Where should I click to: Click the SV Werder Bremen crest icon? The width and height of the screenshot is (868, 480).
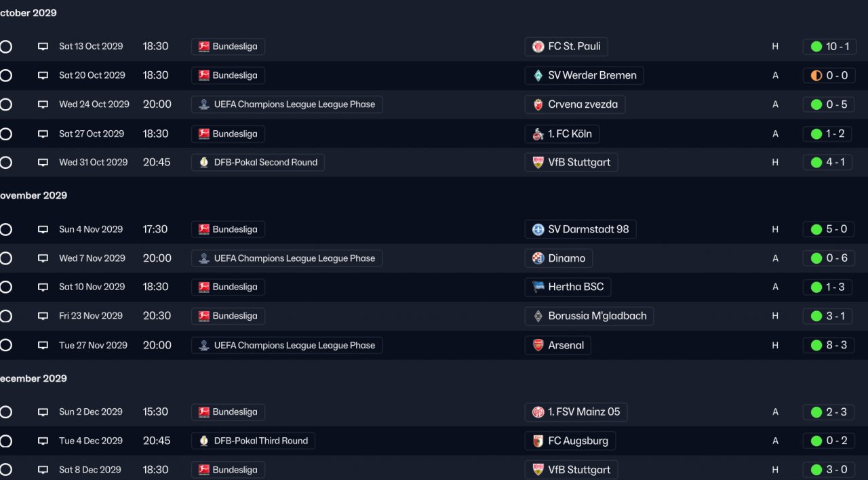(x=538, y=76)
